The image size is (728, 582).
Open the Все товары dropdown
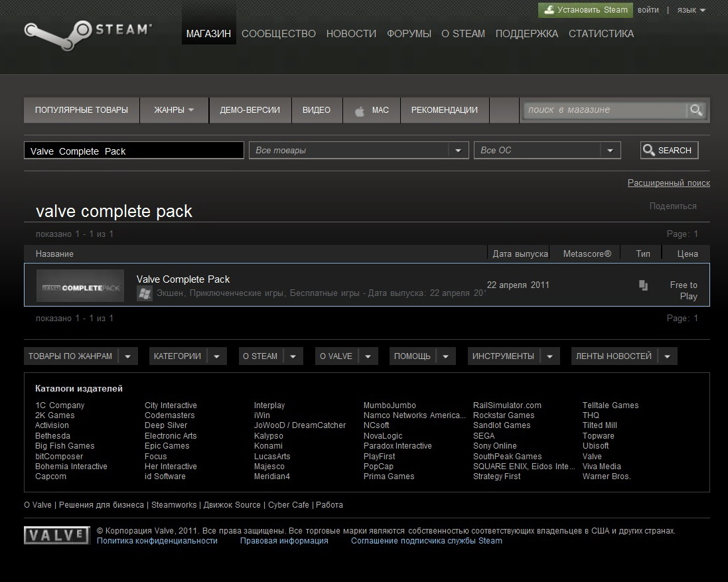tap(359, 151)
